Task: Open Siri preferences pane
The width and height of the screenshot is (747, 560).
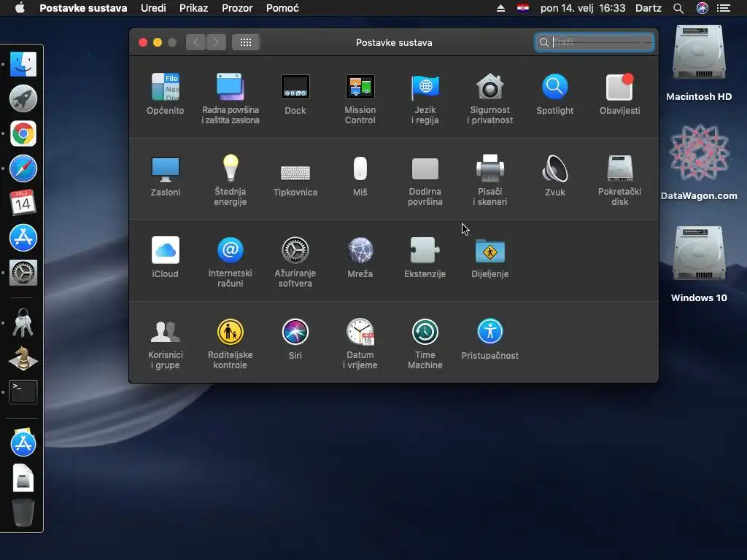Action: tap(295, 340)
